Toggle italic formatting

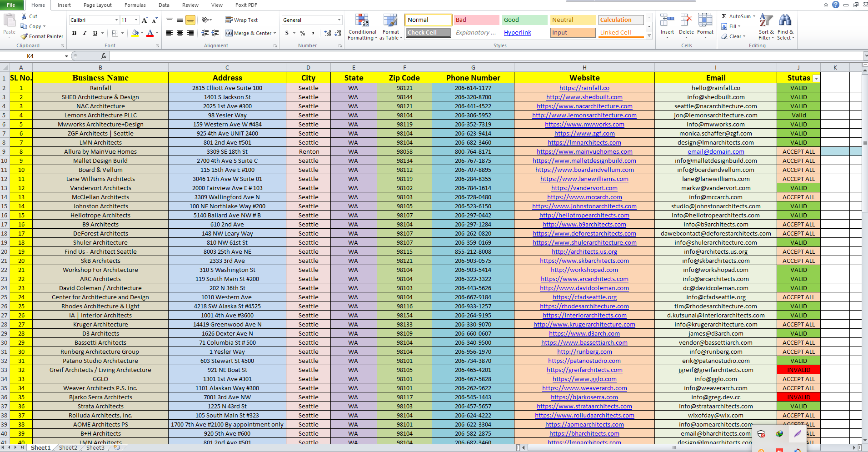click(84, 33)
